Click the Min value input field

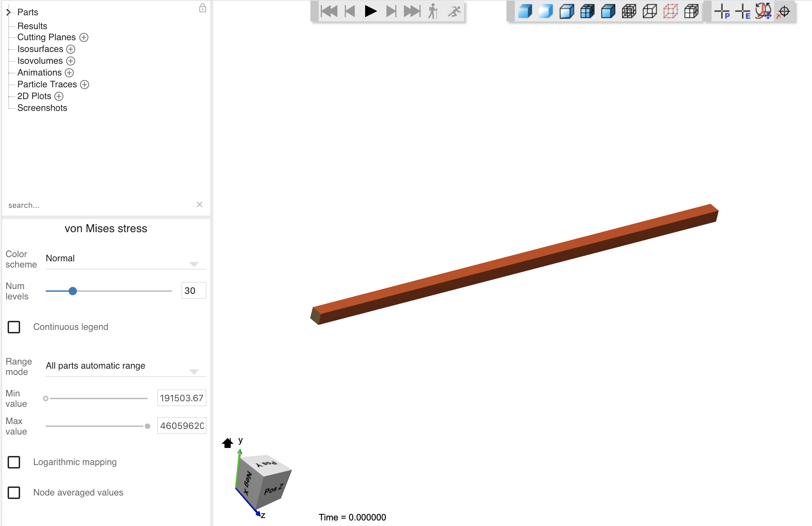[x=182, y=398]
